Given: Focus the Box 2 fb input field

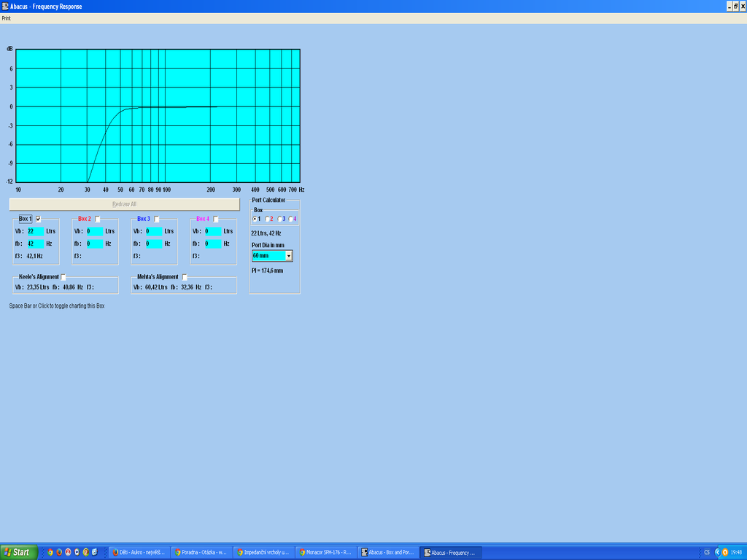Looking at the screenshot, I should [x=95, y=244].
